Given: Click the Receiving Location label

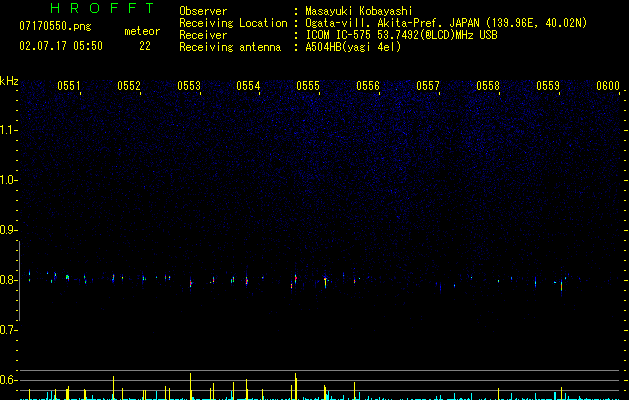Looking at the screenshot, I should (x=233, y=23).
